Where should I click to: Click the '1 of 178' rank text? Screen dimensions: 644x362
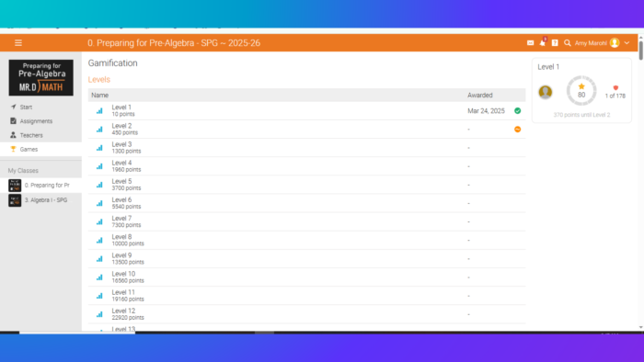pyautogui.click(x=615, y=96)
